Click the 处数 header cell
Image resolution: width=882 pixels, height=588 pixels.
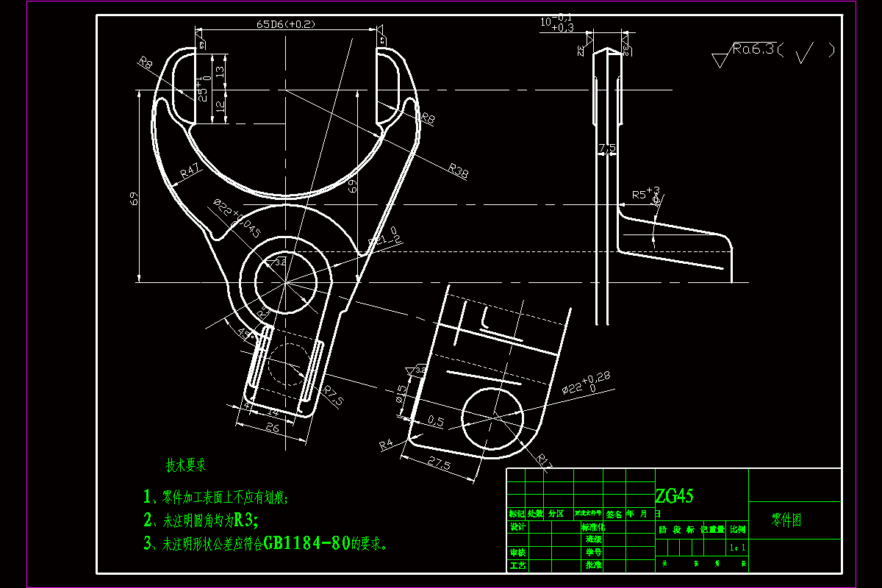coord(535,514)
